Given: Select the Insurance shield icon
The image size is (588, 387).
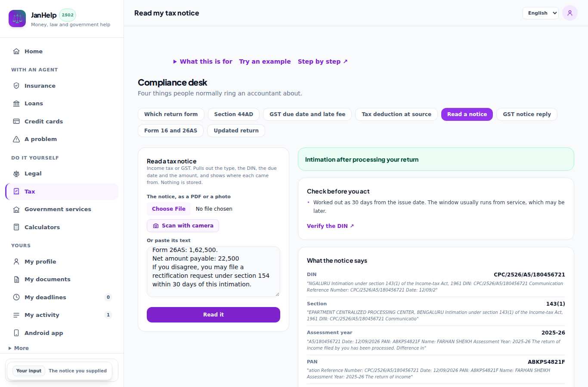Looking at the screenshot, I should coord(16,86).
